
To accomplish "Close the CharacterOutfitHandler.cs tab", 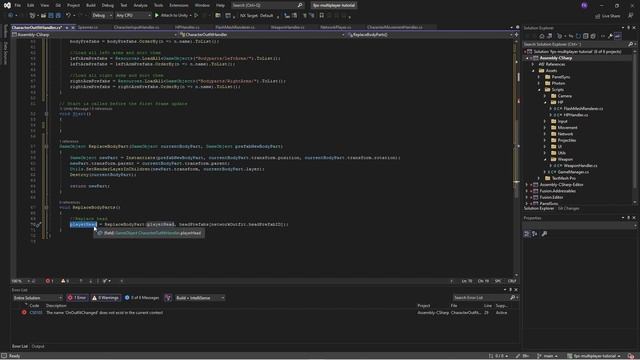I will pyautogui.click(x=73, y=27).
